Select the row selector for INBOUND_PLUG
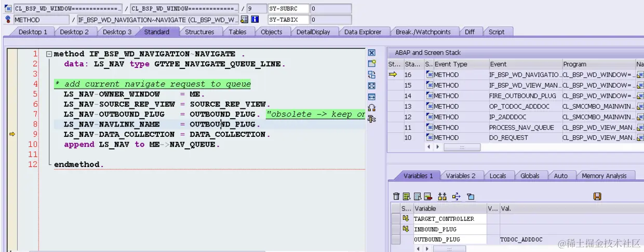 click(x=396, y=229)
